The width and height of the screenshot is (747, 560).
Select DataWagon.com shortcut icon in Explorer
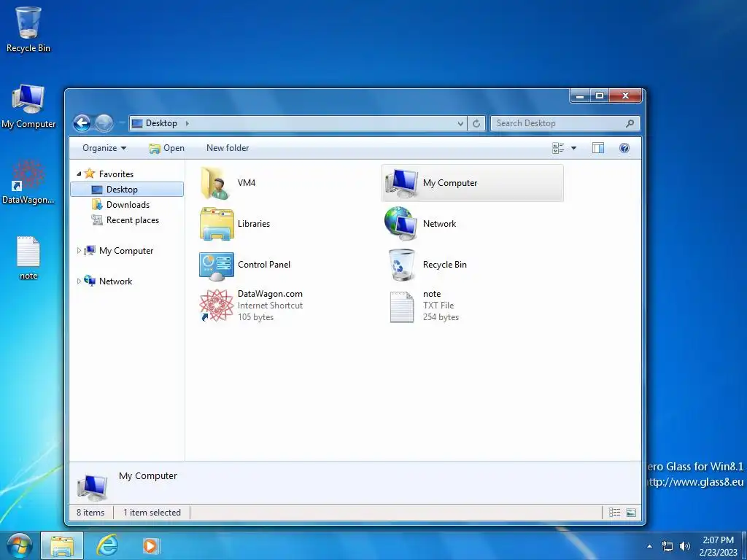[x=216, y=306]
